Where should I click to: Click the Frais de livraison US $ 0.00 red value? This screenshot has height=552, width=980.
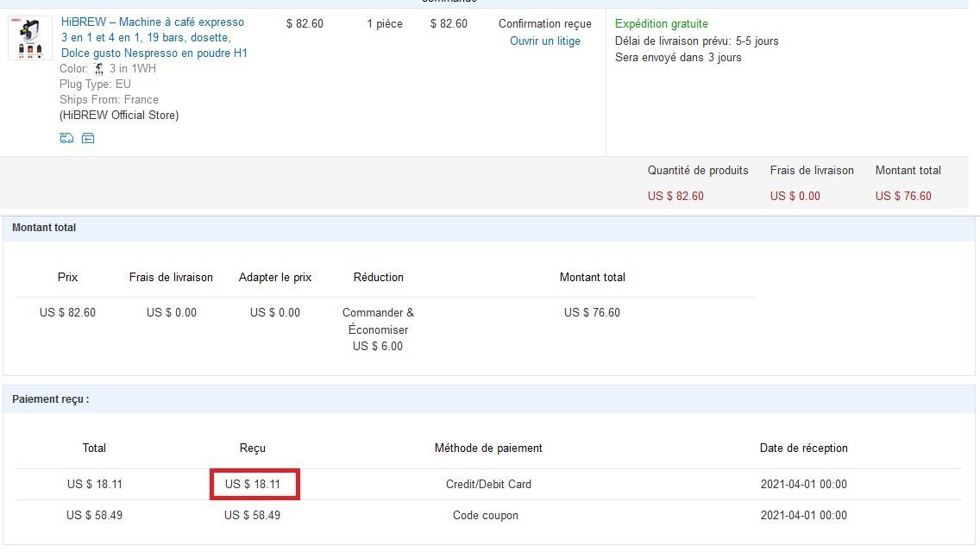coord(795,197)
